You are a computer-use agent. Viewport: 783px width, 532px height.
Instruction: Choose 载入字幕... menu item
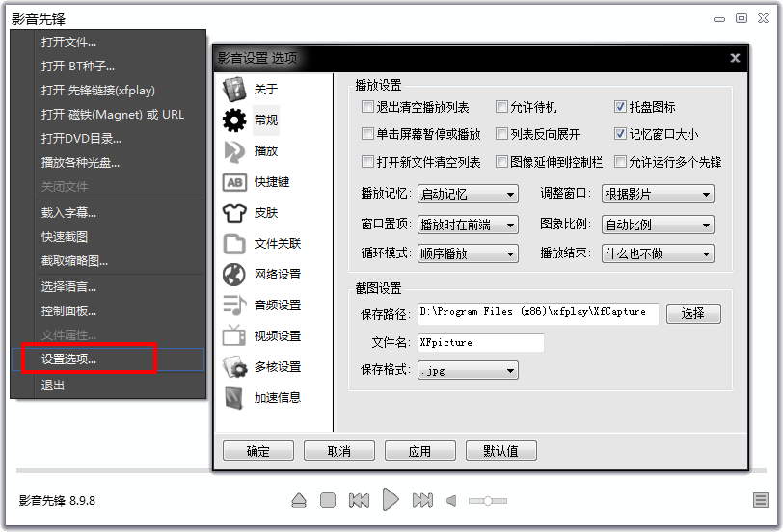108,213
